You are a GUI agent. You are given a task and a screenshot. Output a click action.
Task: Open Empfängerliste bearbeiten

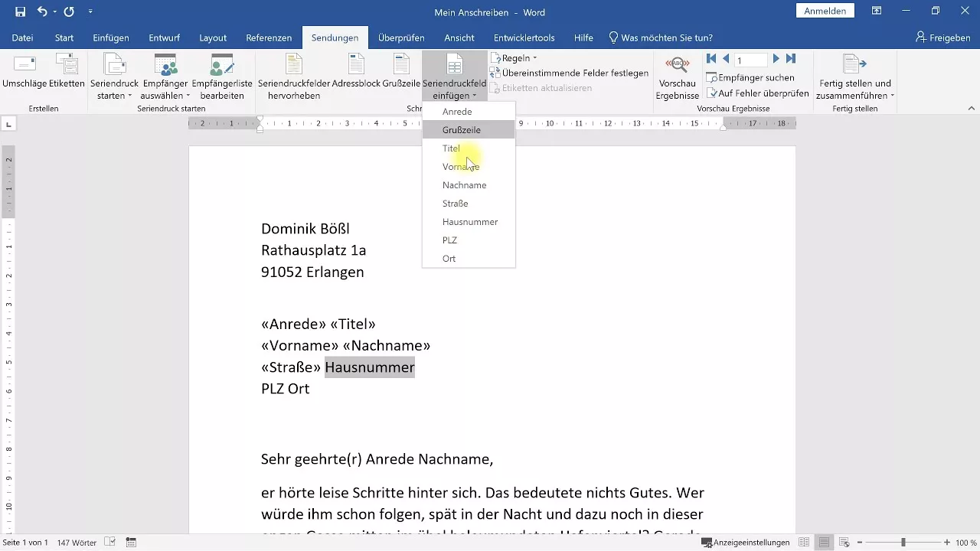(221, 74)
